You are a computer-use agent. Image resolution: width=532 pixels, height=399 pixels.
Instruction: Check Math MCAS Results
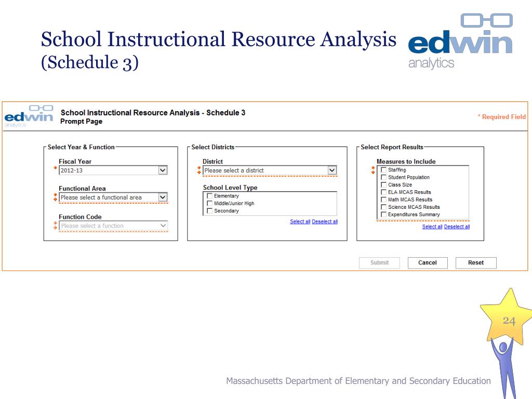click(x=384, y=199)
